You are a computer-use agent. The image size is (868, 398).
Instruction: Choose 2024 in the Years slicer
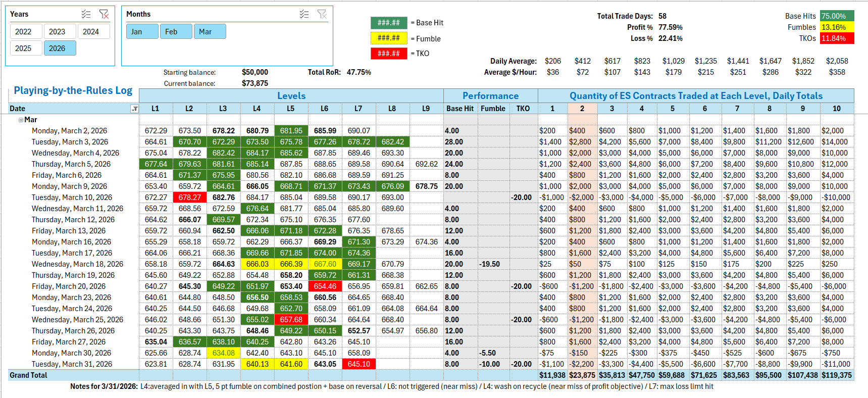pos(91,31)
